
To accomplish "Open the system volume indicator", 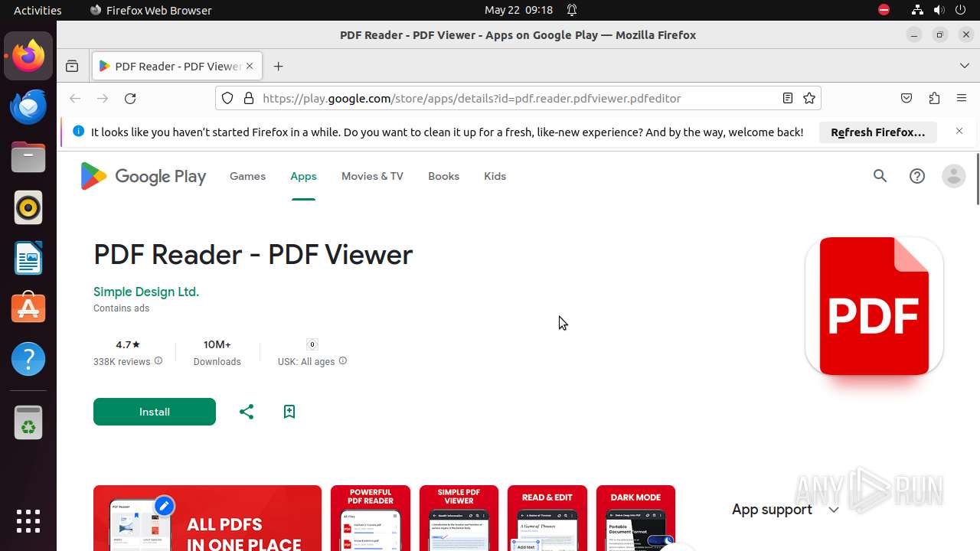I will (939, 10).
